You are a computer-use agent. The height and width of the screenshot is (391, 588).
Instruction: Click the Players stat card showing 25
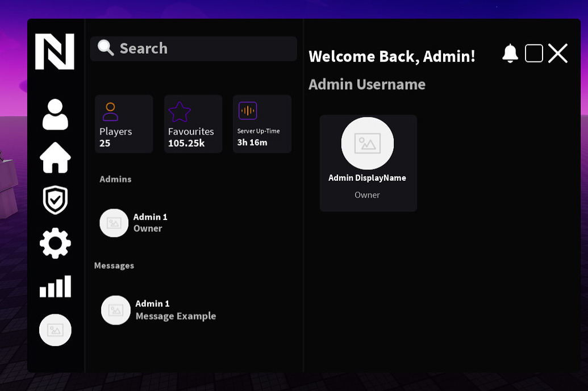pyautogui.click(x=123, y=123)
